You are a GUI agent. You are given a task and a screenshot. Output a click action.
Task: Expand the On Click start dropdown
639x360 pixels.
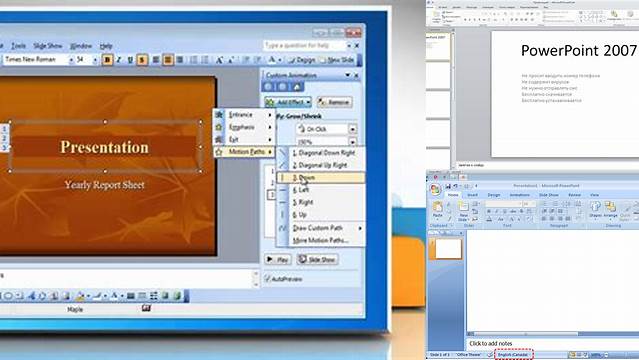coord(353,129)
